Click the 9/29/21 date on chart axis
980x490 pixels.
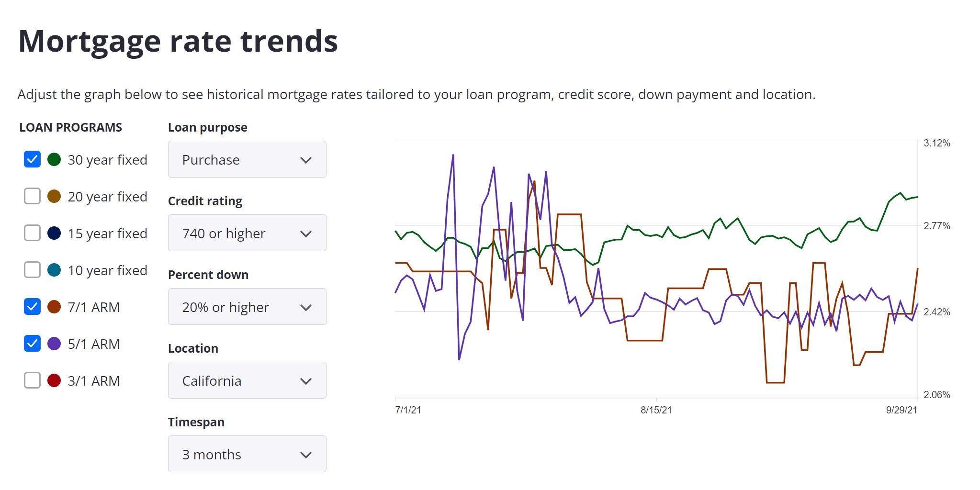point(901,410)
